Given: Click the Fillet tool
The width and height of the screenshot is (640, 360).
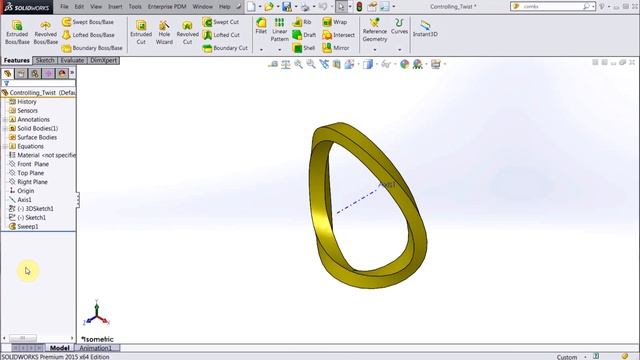Looking at the screenshot, I should coord(261,26).
